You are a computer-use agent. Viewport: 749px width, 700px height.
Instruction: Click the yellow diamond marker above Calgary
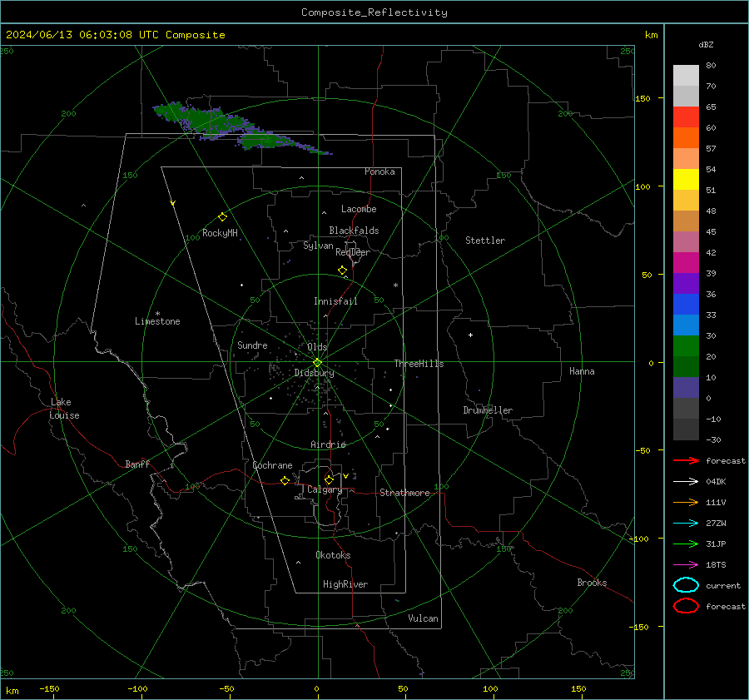[329, 479]
